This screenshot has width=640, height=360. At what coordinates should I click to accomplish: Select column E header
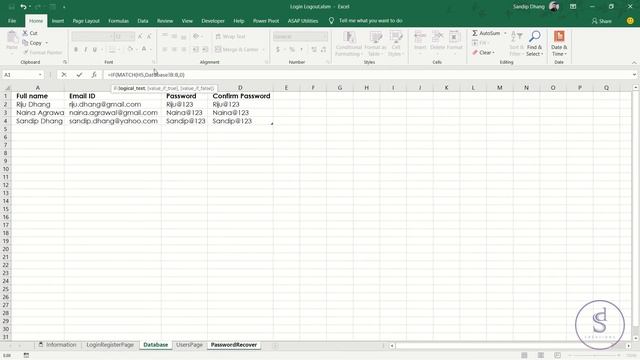[x=286, y=88]
